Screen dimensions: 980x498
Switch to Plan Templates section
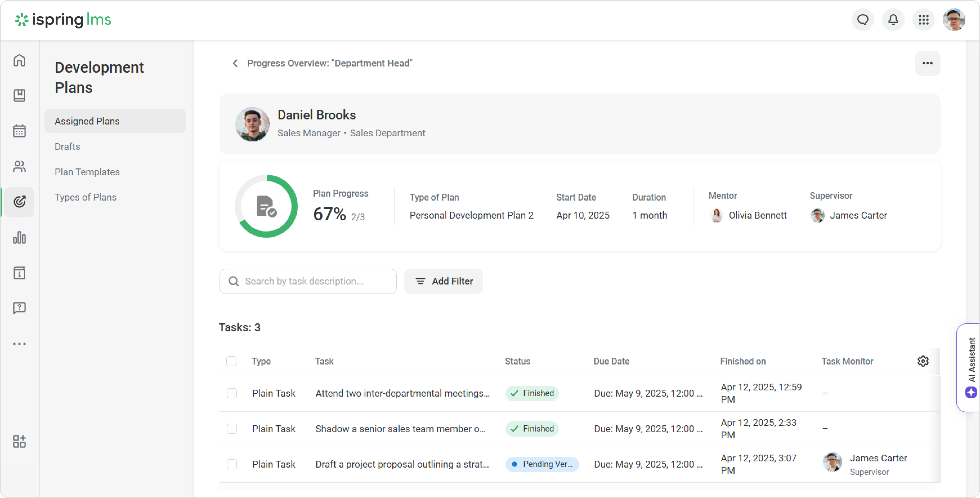point(87,172)
